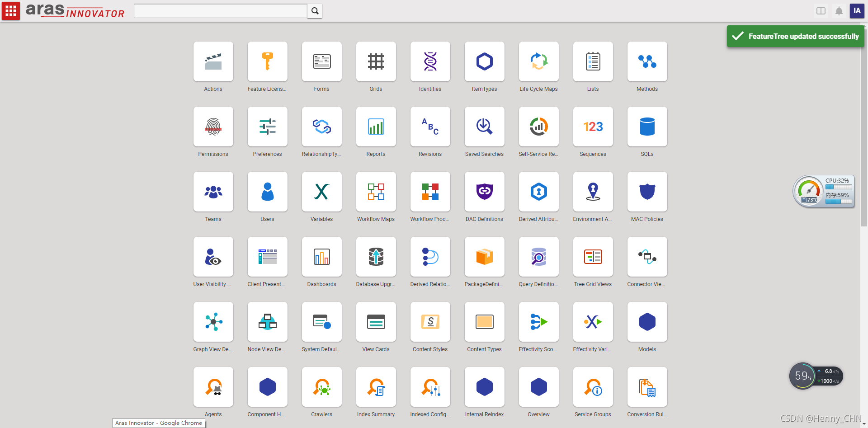Viewport: 868px width, 428px height.
Task: Open the SQLs database tile
Action: tap(647, 127)
